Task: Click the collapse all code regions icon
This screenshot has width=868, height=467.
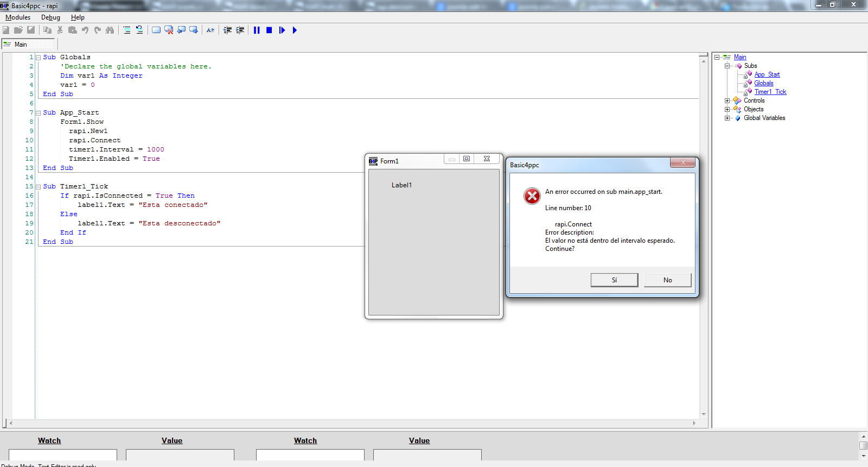Action: (227, 30)
